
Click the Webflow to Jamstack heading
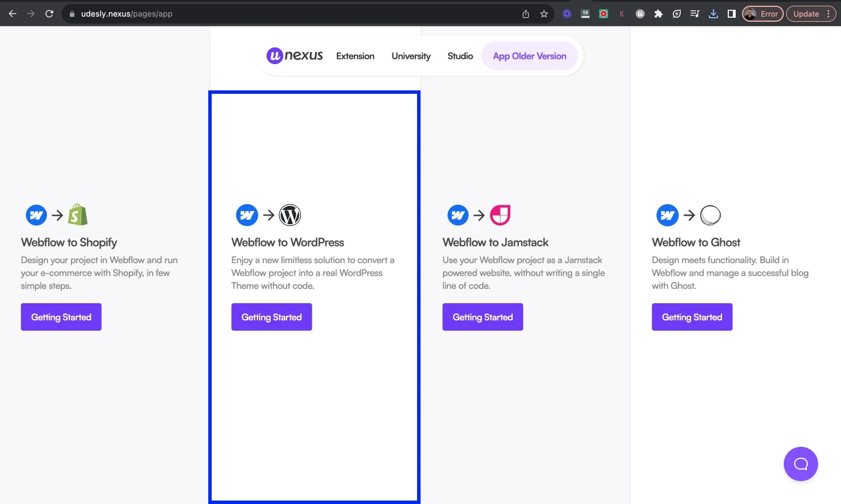click(495, 243)
